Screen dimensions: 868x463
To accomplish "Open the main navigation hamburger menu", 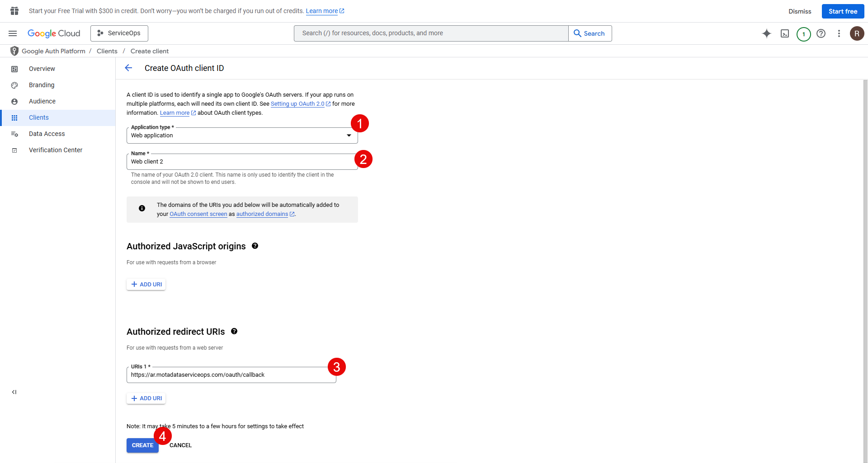I will [x=13, y=33].
